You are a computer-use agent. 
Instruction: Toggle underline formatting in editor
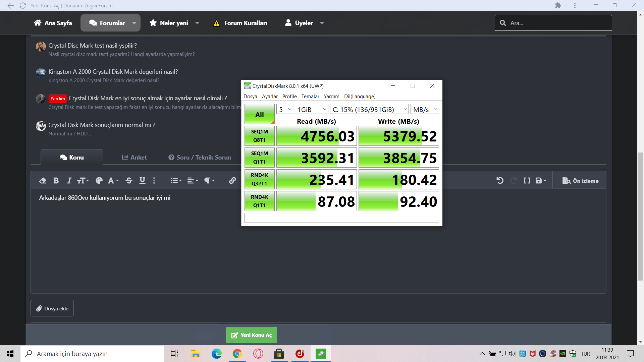tap(142, 181)
